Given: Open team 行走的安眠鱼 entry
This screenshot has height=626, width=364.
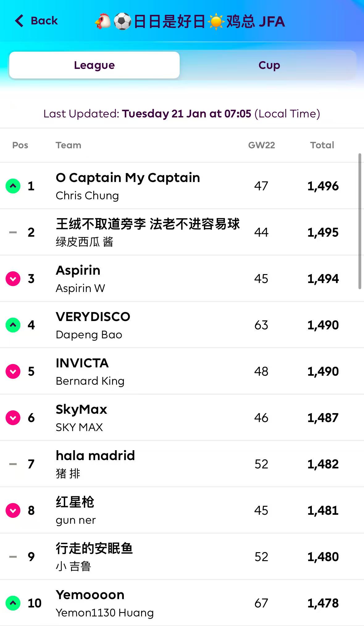Looking at the screenshot, I should click(94, 549).
